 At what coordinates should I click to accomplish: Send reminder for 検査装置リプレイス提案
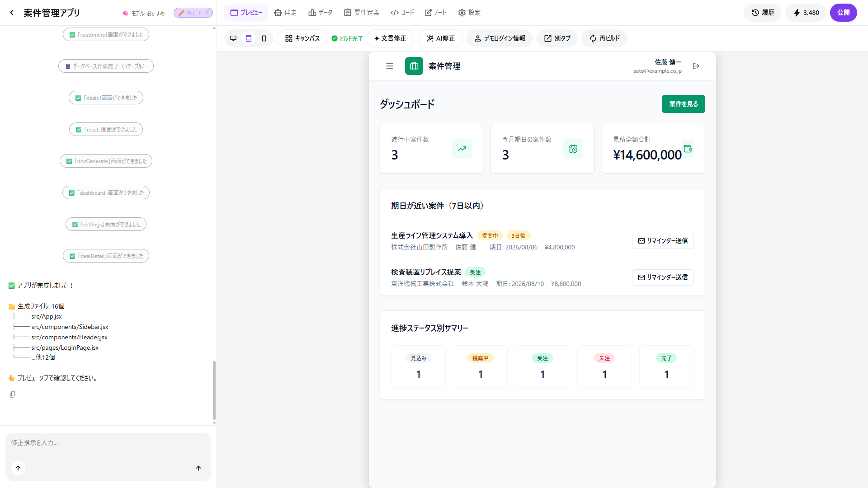pos(663,277)
